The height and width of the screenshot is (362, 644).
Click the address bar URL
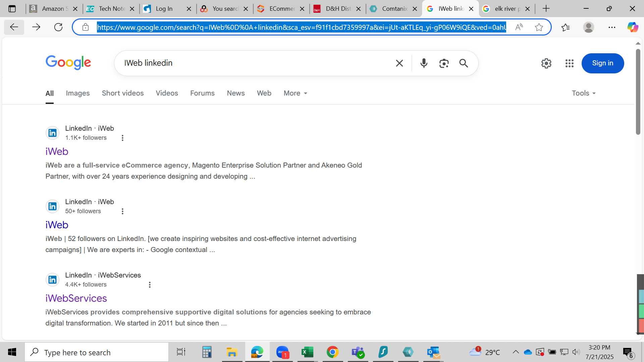click(301, 27)
